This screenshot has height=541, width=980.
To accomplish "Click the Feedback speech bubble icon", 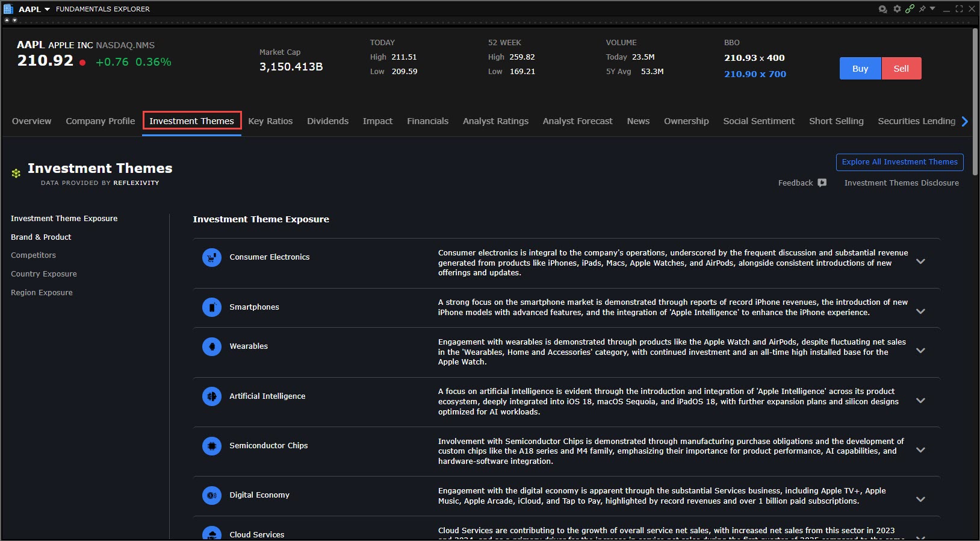I will click(x=822, y=183).
